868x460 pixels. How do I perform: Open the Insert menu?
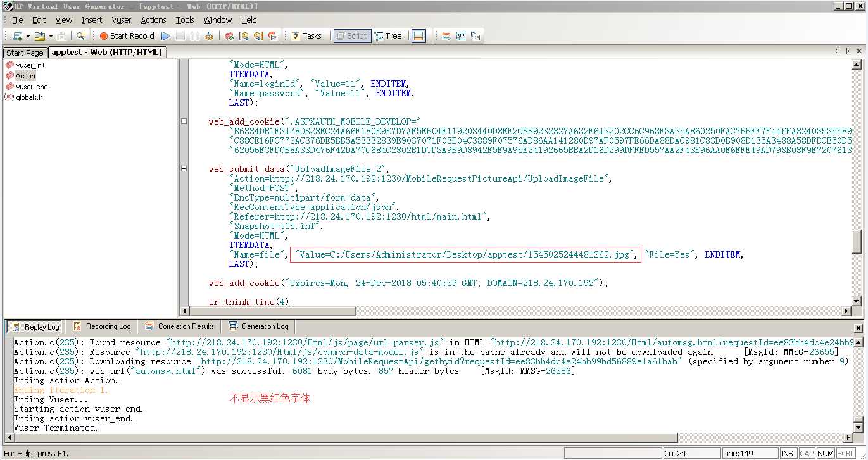(x=92, y=20)
